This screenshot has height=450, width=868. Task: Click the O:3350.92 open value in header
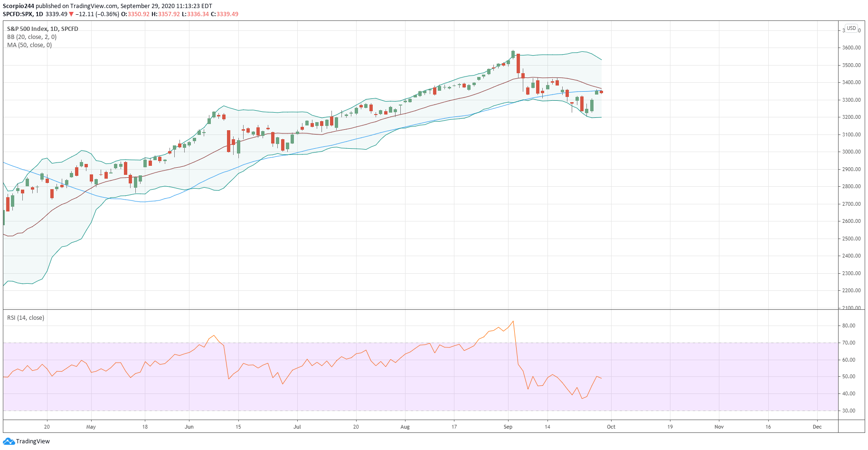point(135,14)
